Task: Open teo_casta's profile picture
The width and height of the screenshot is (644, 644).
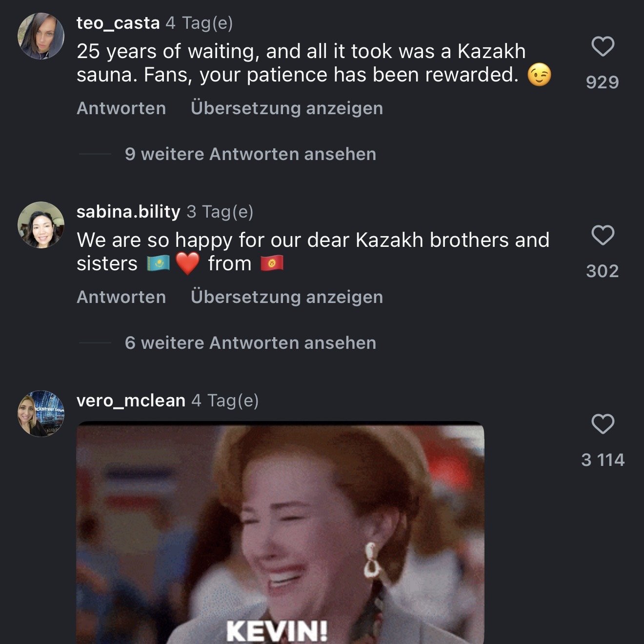Action: click(x=41, y=36)
